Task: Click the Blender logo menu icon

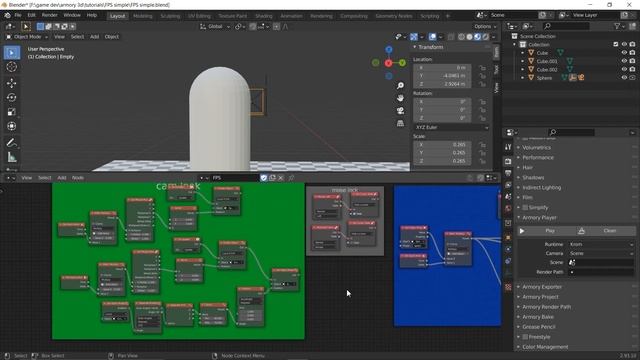Action: pos(7,15)
